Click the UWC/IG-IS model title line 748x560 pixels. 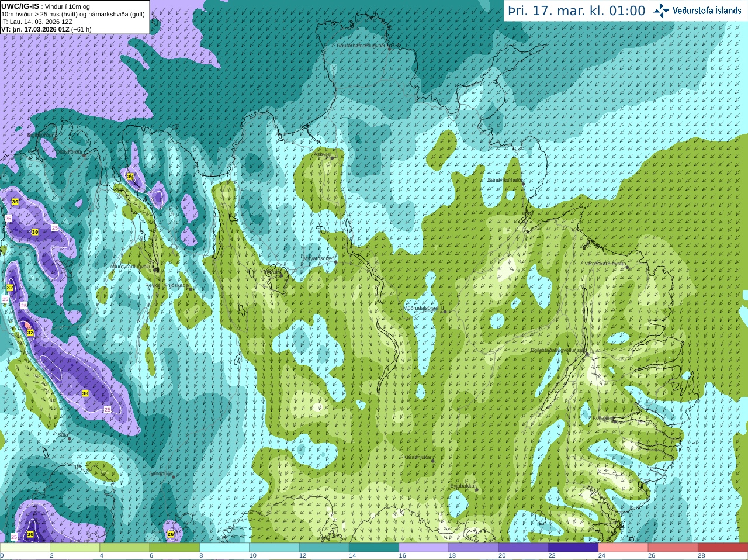[46, 7]
